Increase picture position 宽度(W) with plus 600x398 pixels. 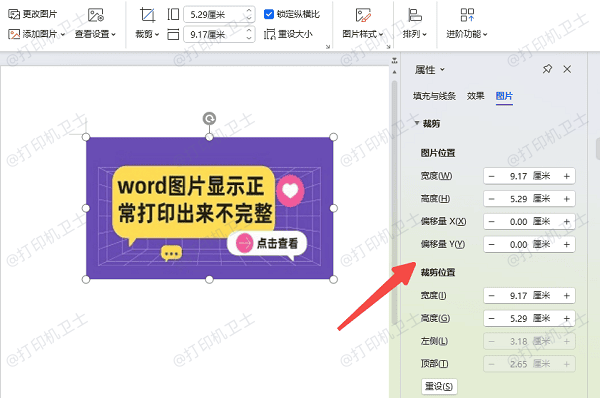pyautogui.click(x=567, y=176)
